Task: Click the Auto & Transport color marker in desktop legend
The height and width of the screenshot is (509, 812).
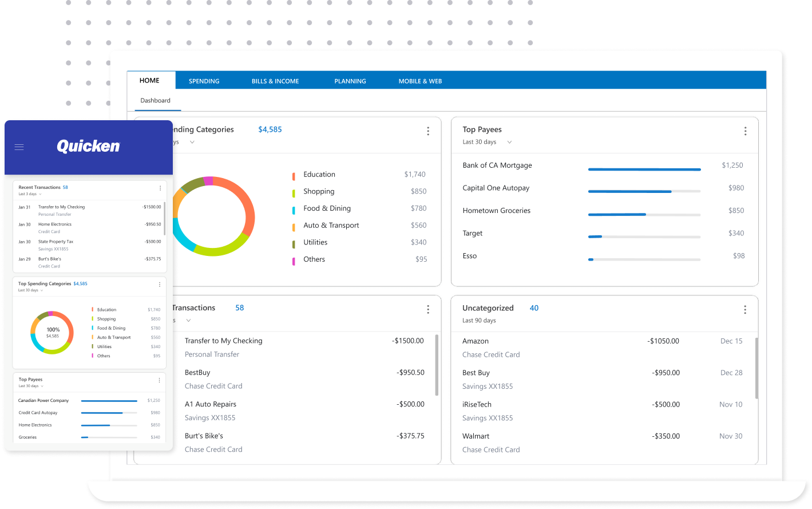Action: pos(294,227)
